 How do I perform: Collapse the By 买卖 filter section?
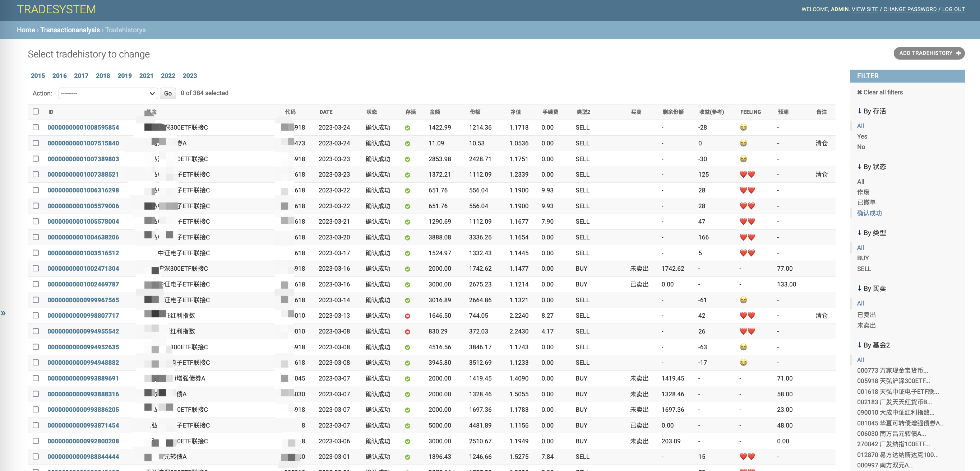(872, 288)
